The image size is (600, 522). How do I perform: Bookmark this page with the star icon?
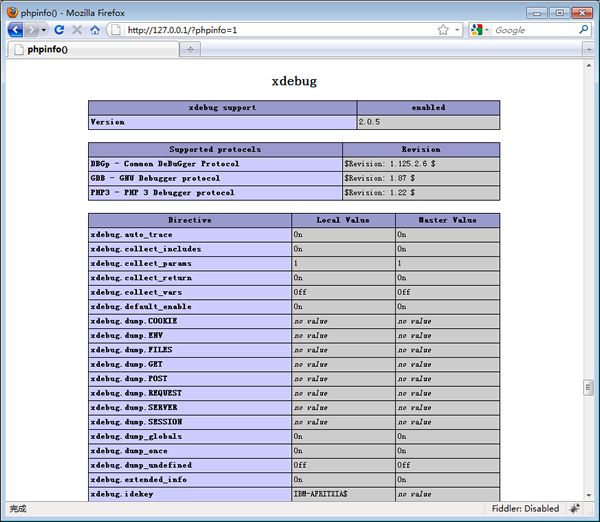[x=443, y=30]
